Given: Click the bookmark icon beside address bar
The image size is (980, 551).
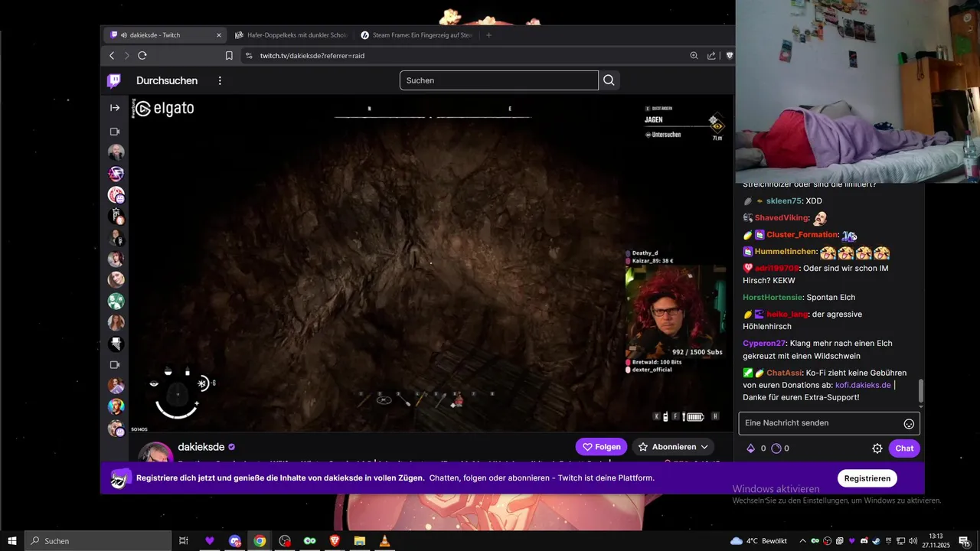Looking at the screenshot, I should click(229, 56).
